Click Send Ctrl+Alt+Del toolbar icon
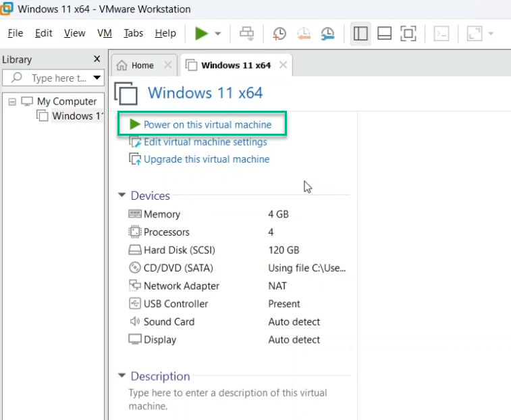Viewport: 511px width, 420px height. 247,34
